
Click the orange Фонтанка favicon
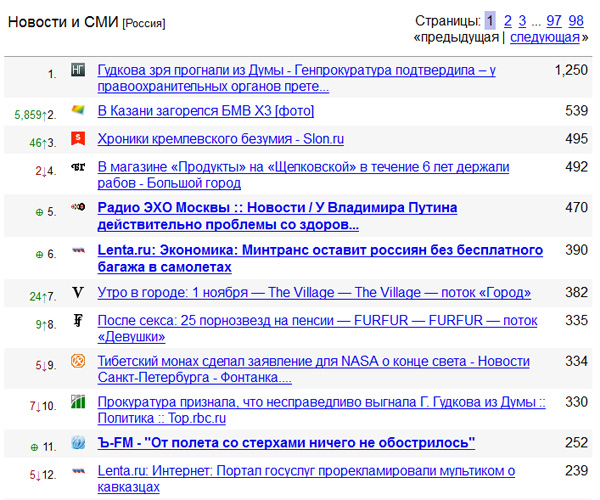click(x=78, y=361)
